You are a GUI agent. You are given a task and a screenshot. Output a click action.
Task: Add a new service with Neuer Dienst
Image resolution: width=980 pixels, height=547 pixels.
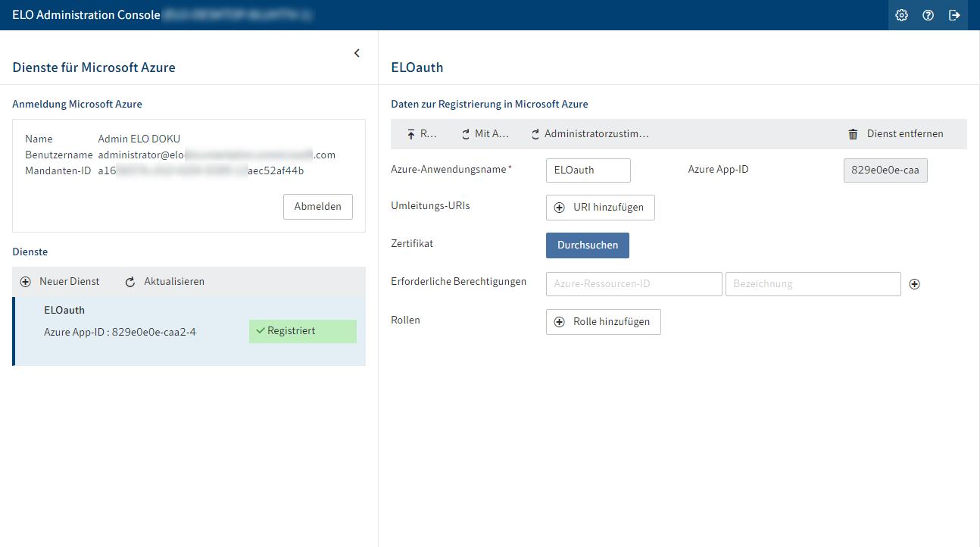[x=60, y=281]
